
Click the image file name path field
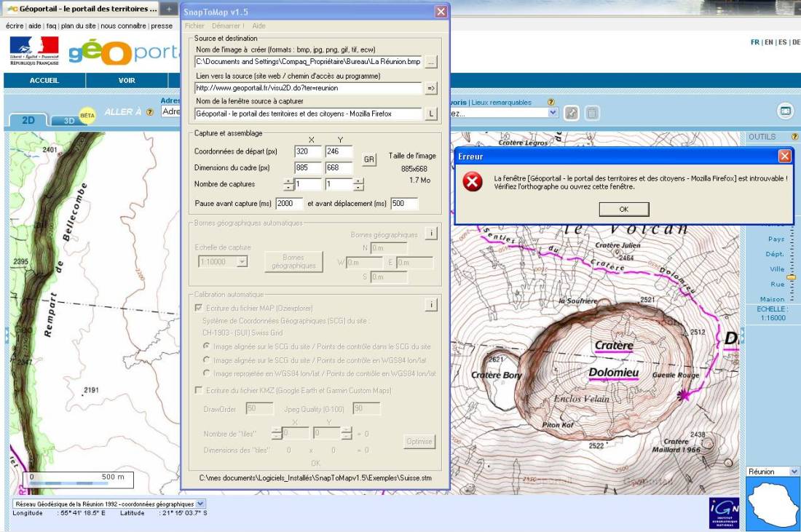click(308, 62)
